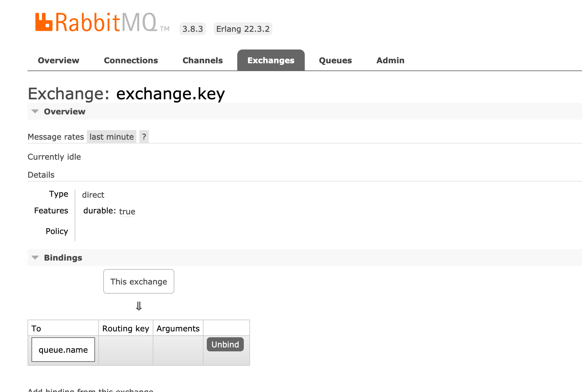The height and width of the screenshot is (392, 582).
Task: Open the message rates help question mark
Action: (x=144, y=136)
